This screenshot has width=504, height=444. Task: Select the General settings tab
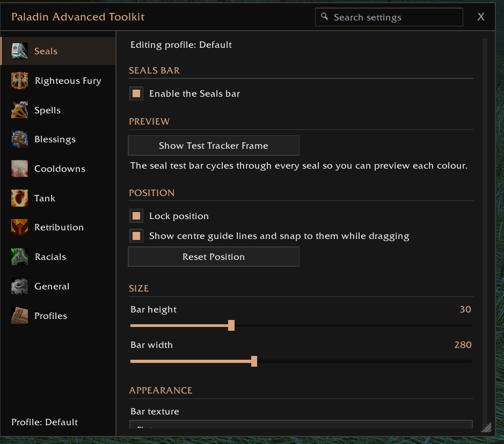click(x=58, y=286)
